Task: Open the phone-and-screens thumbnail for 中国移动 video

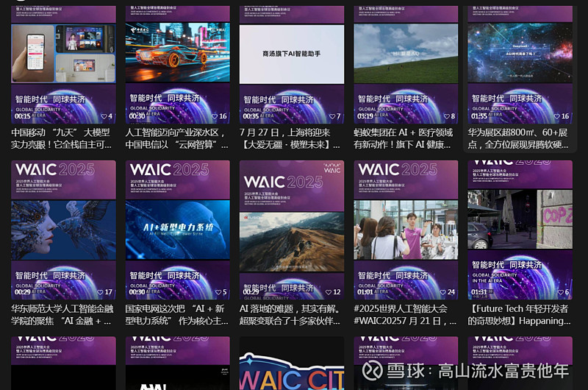Action: pos(63,53)
